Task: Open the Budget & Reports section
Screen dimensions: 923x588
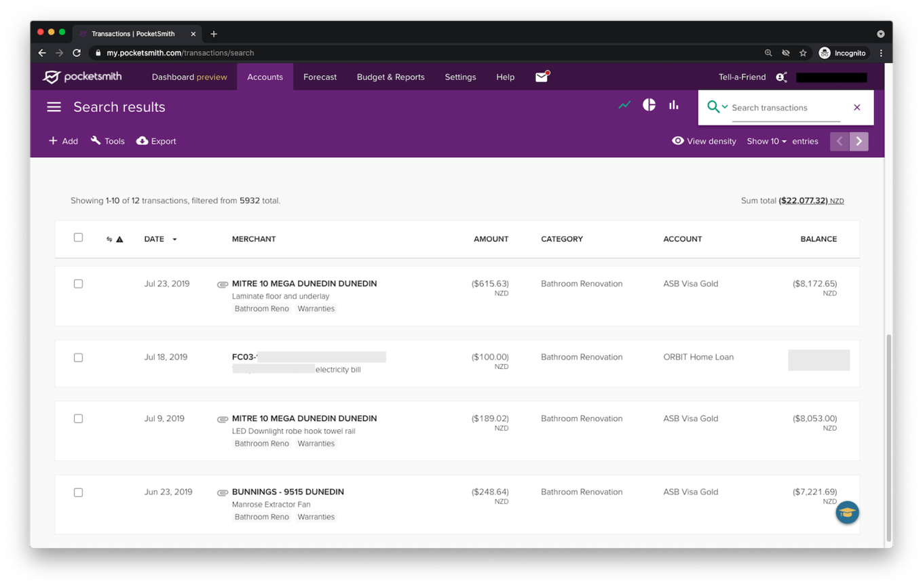Action: click(390, 77)
